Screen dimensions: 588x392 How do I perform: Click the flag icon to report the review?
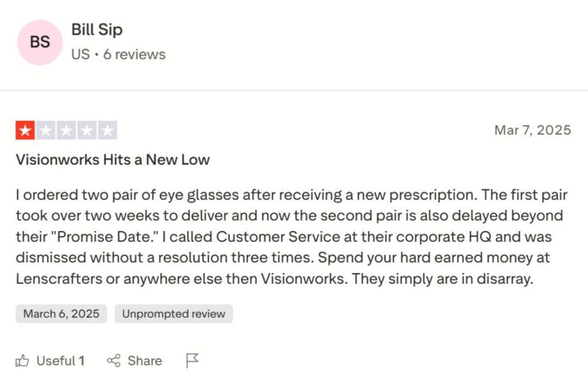192,359
